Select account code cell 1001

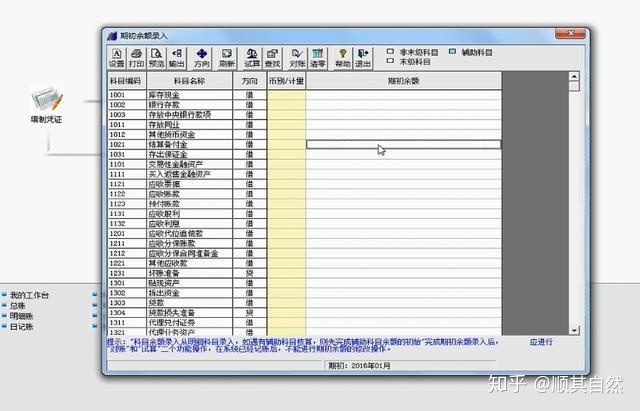[127, 95]
